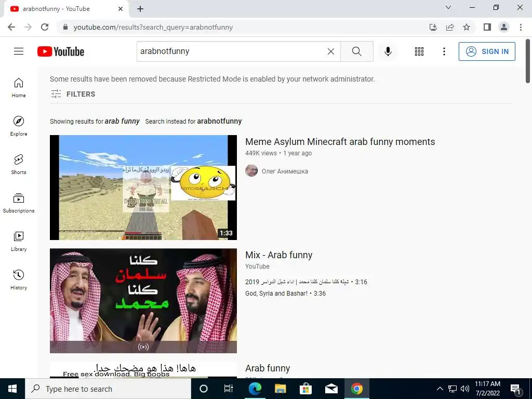Clear the search box with the X

331,51
